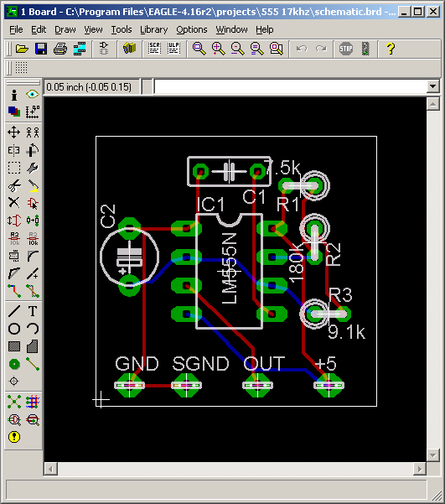Click the Zoom to fit magnifier

click(x=199, y=49)
